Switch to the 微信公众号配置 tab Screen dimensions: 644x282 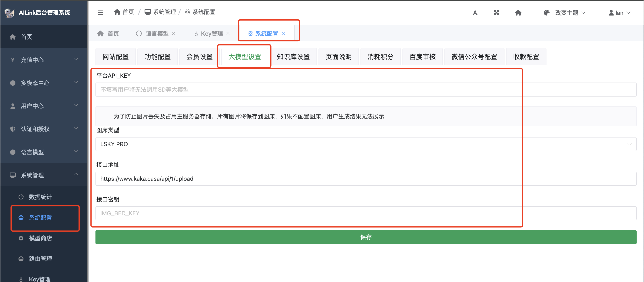(x=474, y=57)
